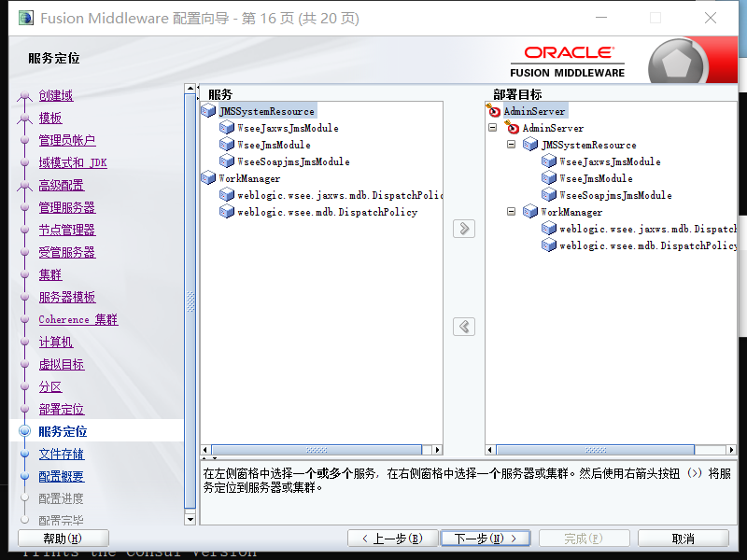Select the WorkManager icon in the left panel
Viewport: 747px width, 560px height.
[x=210, y=177]
